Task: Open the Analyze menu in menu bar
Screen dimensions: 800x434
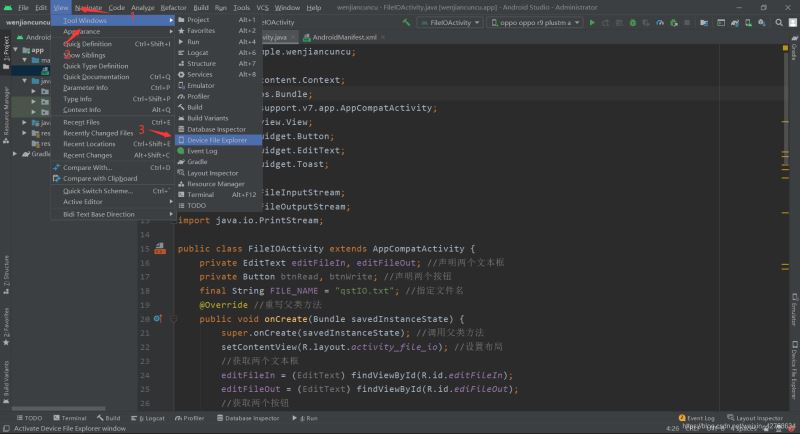Action: point(142,8)
